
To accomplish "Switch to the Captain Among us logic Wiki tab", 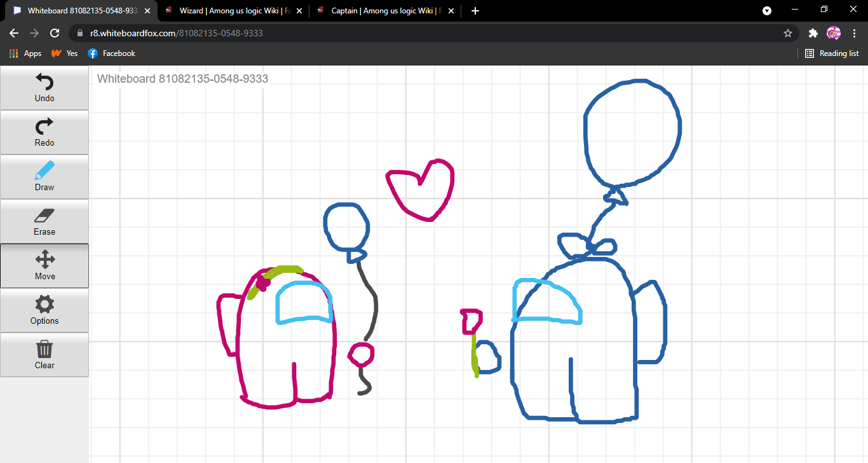I will point(385,11).
